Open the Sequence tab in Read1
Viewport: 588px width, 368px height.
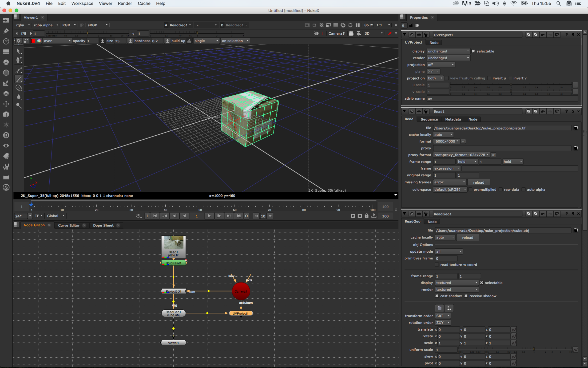tap(429, 119)
